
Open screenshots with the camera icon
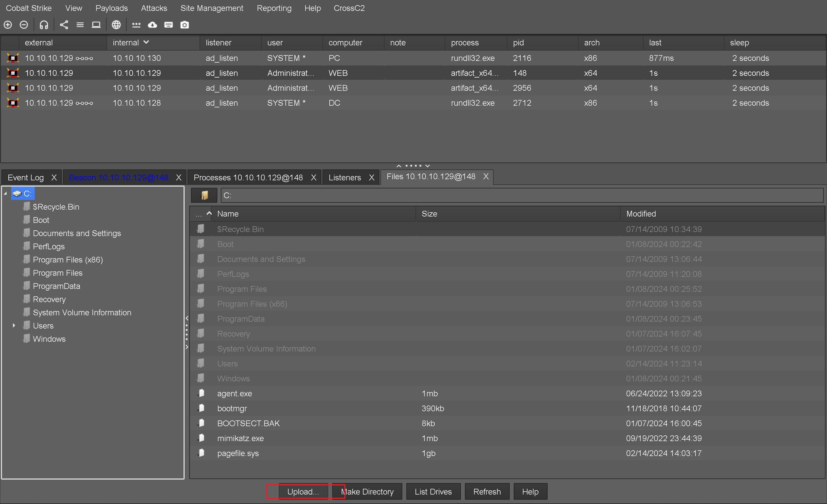click(x=185, y=25)
